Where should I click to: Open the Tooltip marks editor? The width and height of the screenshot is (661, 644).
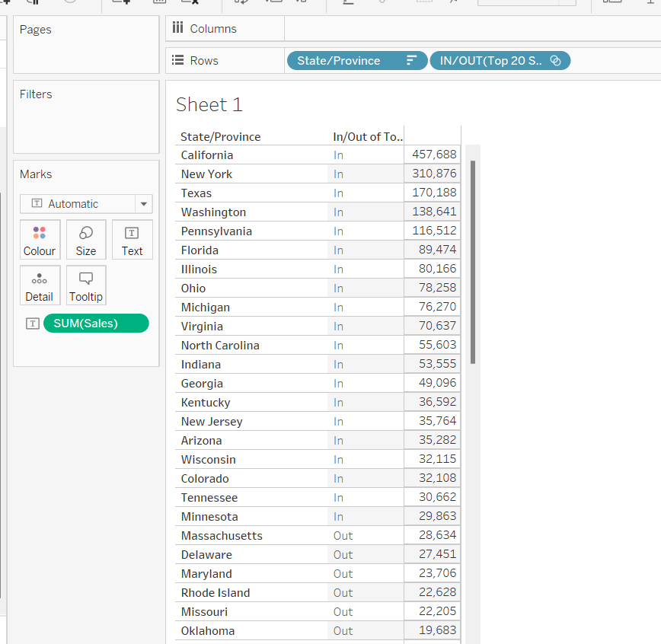[x=86, y=285]
